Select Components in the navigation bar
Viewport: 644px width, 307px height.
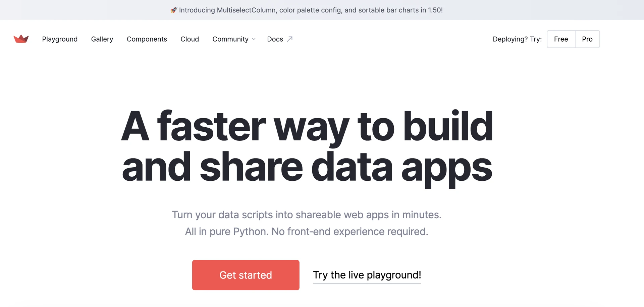(147, 39)
